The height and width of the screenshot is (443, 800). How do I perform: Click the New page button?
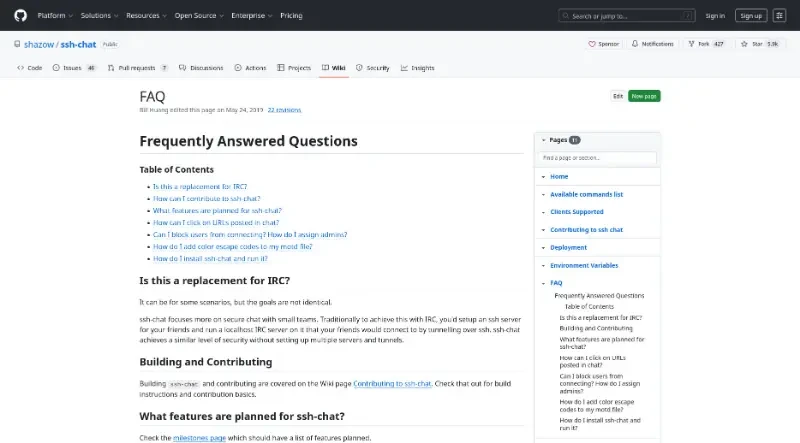pos(644,96)
